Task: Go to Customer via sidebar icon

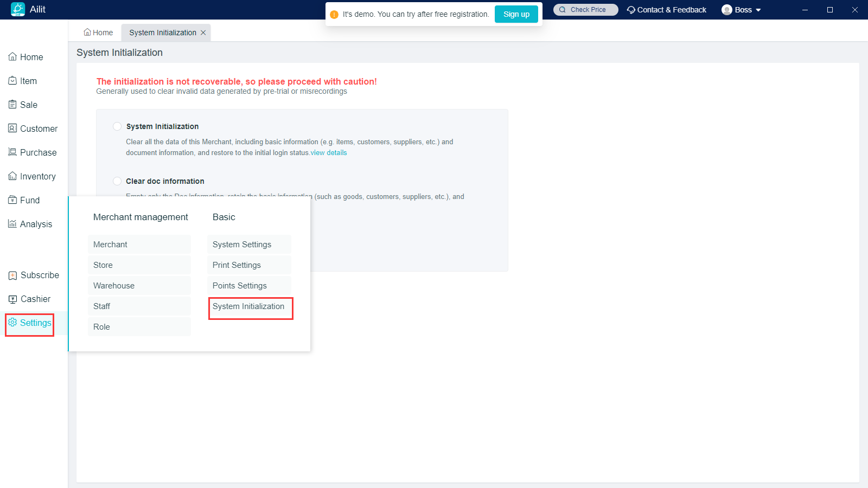Action: 12,129
